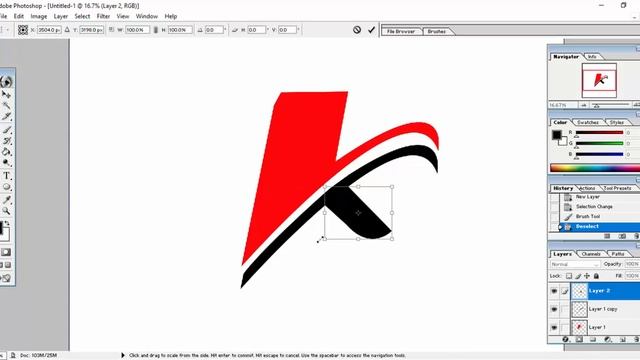Zoom out using the Navigator small-mountains icon

point(584,105)
